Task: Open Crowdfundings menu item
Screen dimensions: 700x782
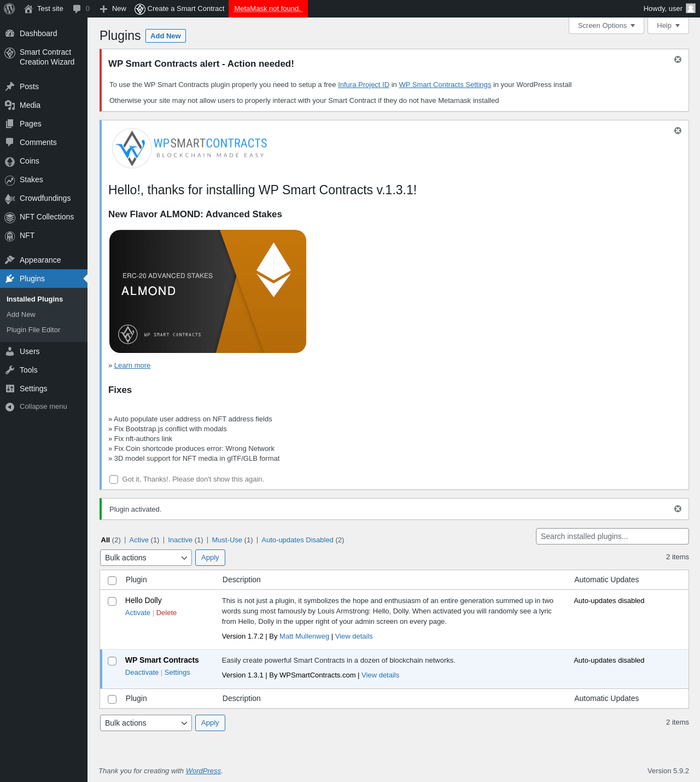Action: 44,198
